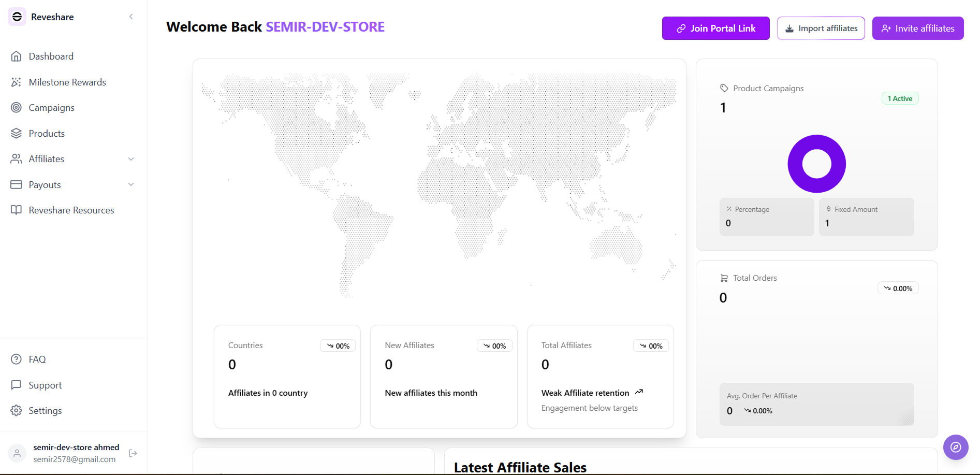Click the Affiliates people icon

(17, 159)
